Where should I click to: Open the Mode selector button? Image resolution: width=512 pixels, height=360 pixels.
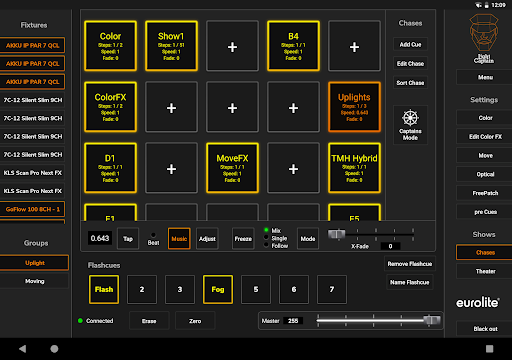(308, 239)
